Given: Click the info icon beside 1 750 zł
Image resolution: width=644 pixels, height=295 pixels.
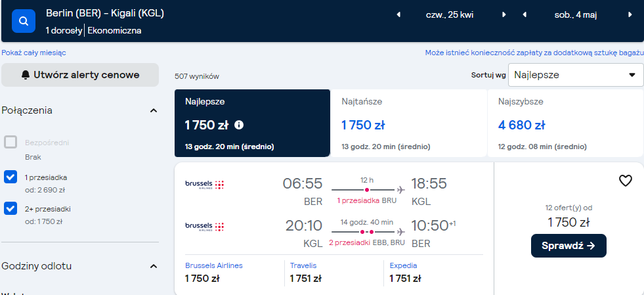Looking at the screenshot, I should [238, 125].
